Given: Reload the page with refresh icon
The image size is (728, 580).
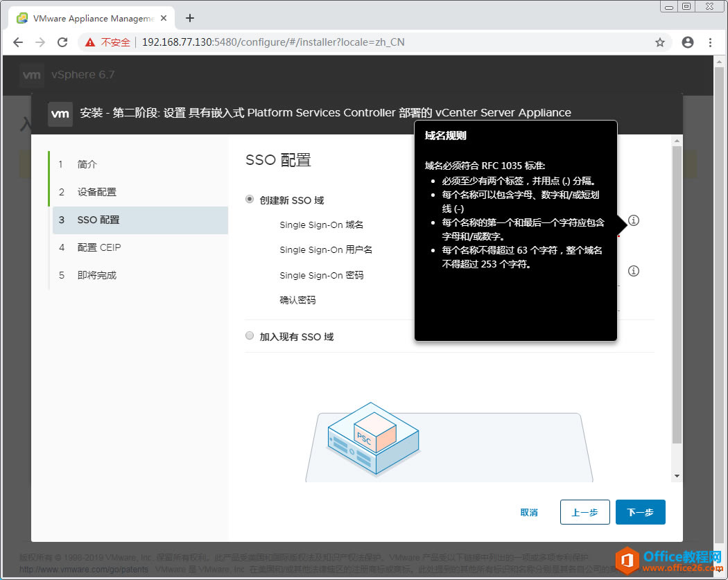Looking at the screenshot, I should (62, 42).
